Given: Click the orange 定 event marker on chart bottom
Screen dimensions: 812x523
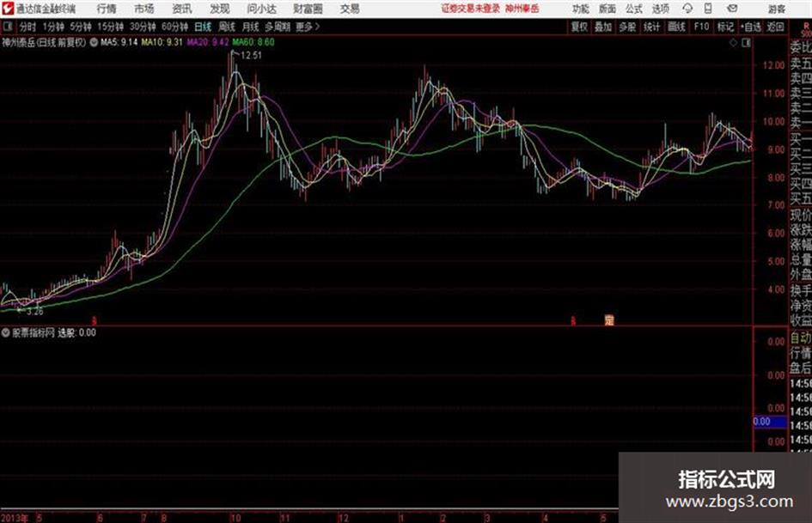Looking at the screenshot, I should pos(609,320).
